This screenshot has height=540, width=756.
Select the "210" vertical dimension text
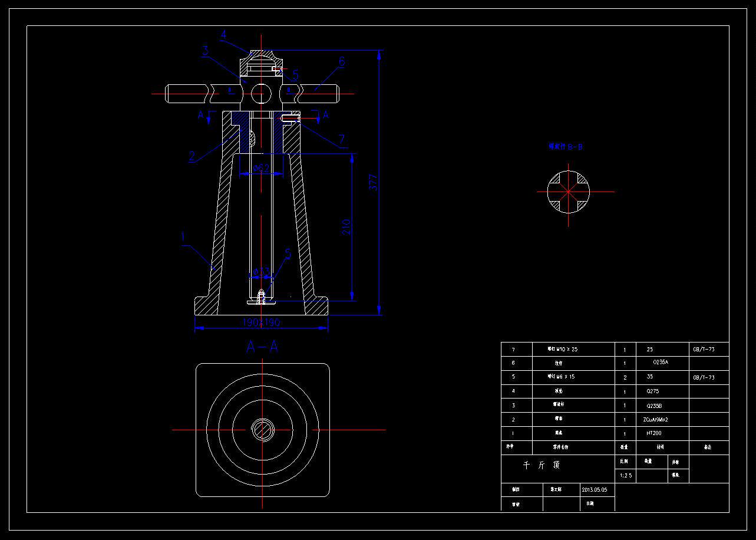pyautogui.click(x=347, y=227)
